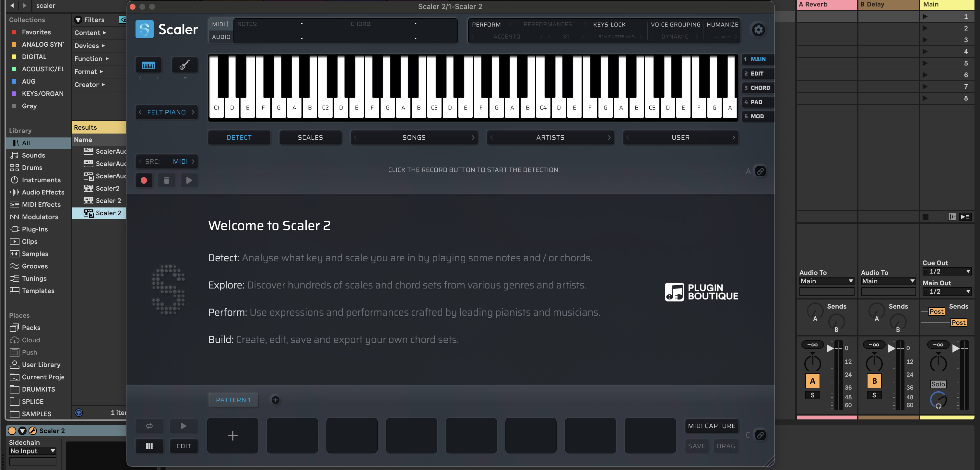Expand the Function filter
The width and height of the screenshot is (980, 470).
tap(91, 59)
